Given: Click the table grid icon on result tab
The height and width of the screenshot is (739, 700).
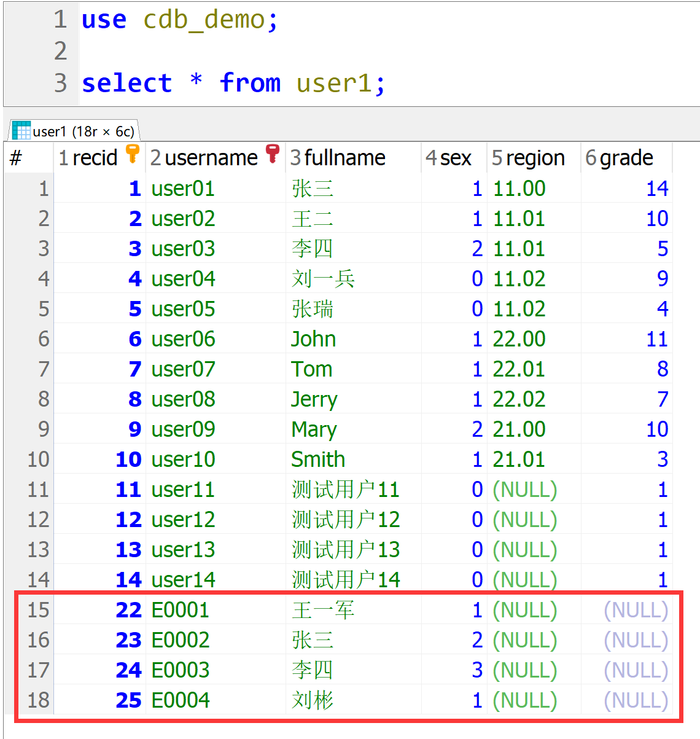Looking at the screenshot, I should [x=21, y=131].
